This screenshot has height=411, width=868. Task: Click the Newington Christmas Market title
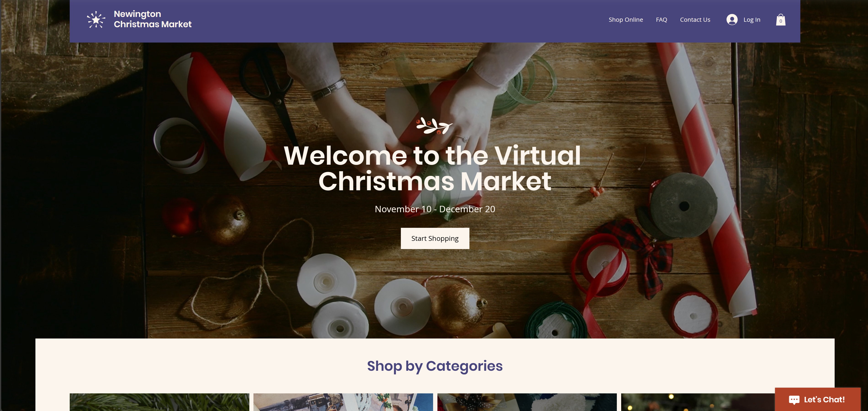point(153,19)
